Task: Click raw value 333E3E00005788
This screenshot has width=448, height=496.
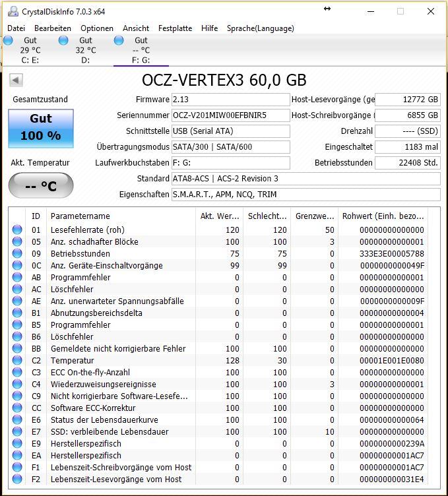Action: coord(392,254)
